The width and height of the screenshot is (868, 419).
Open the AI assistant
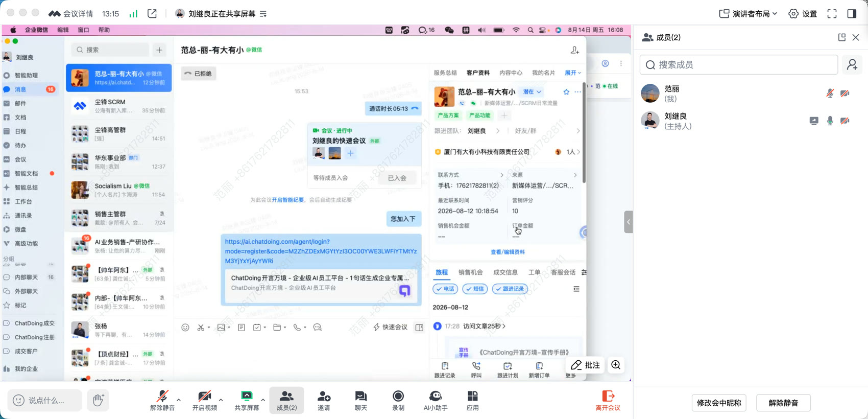(x=436, y=400)
